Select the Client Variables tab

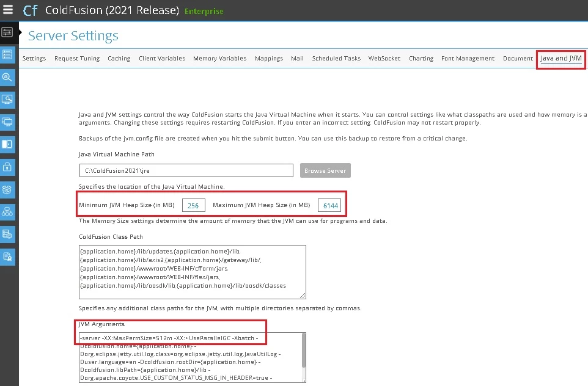pos(162,59)
